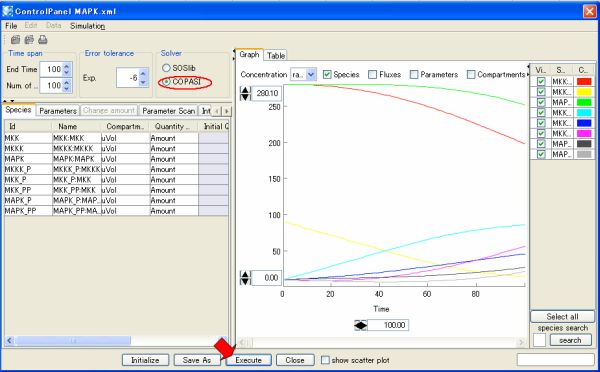Decrease error tolerance Exp. value arrow
This screenshot has height=372, width=600.
click(x=143, y=82)
